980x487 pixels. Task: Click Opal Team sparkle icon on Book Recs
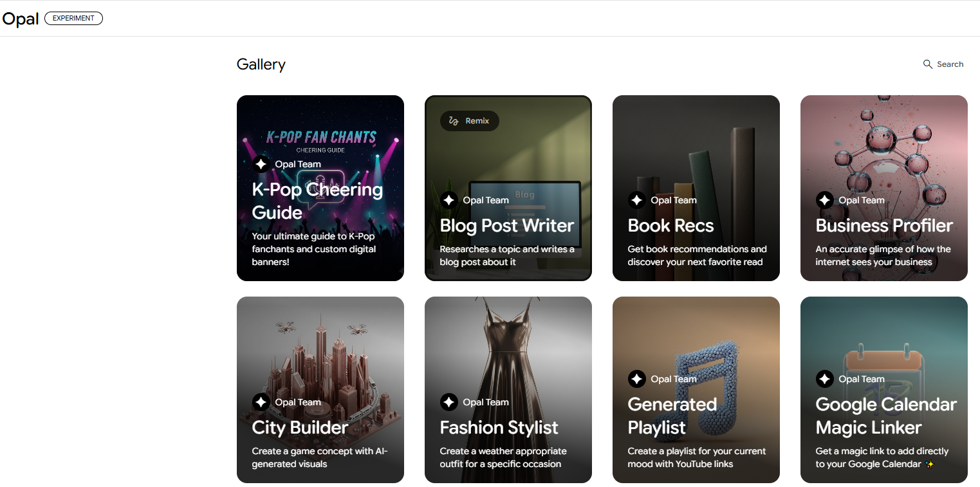tap(636, 200)
